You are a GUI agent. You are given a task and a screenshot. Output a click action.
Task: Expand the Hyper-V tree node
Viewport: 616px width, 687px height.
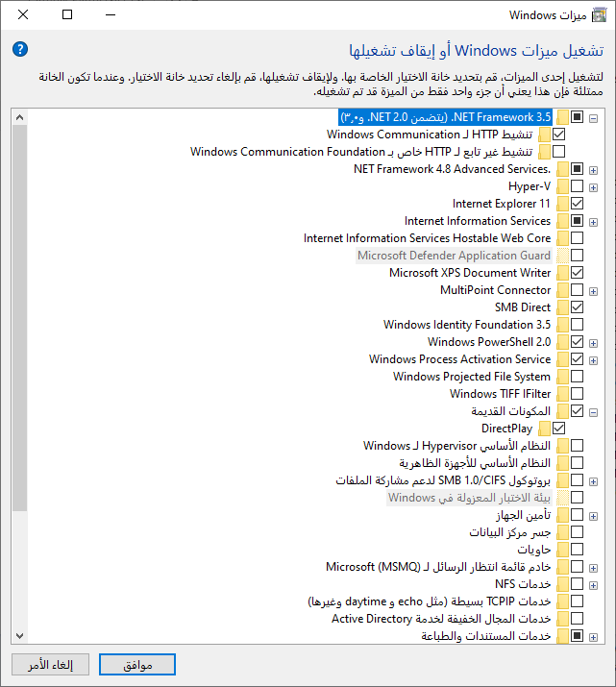tap(593, 188)
